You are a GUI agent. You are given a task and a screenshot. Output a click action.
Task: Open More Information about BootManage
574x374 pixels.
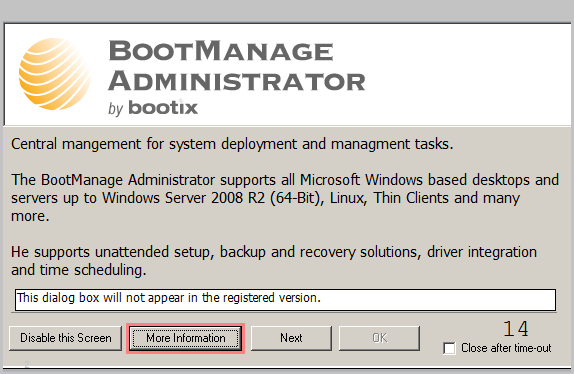point(186,338)
